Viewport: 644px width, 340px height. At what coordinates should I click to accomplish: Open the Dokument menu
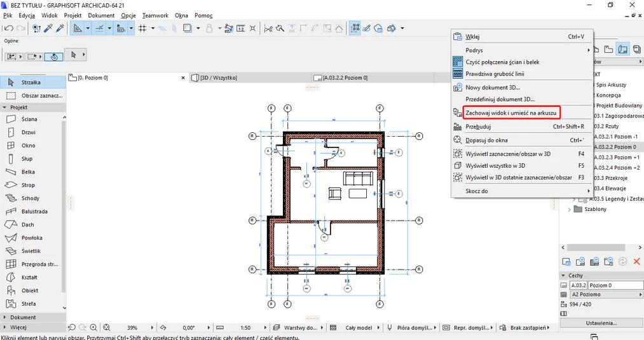click(101, 15)
